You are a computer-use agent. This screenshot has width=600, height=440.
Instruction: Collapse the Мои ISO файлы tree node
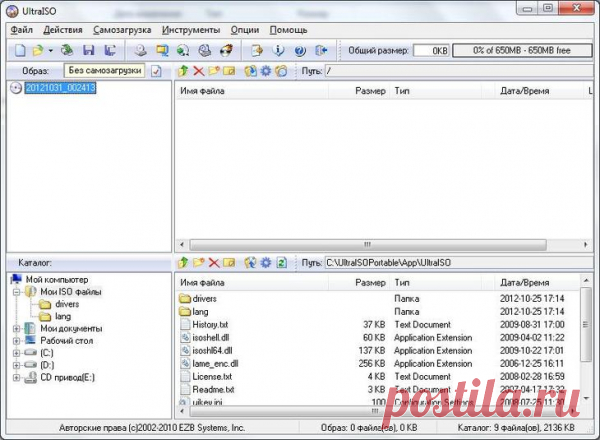click(x=16, y=292)
